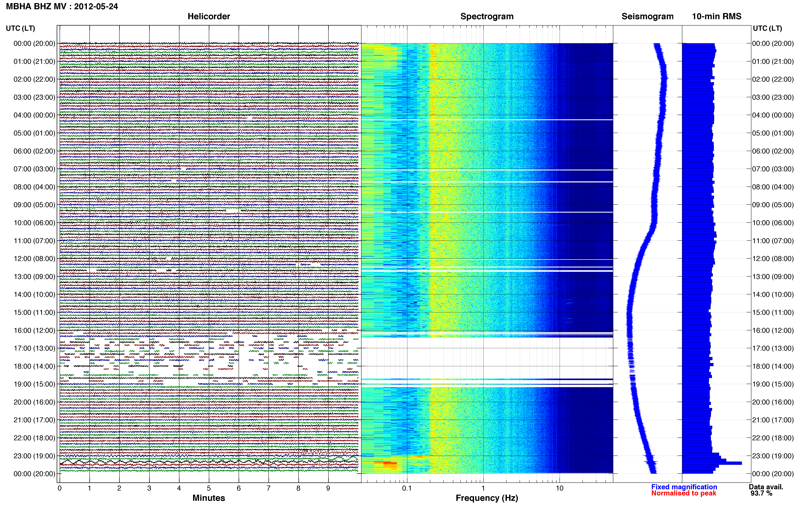Click the "01:00 (21:00)" label on the Helicorder axis
Image resolution: width=812 pixels, height=508 pixels.
click(34, 62)
